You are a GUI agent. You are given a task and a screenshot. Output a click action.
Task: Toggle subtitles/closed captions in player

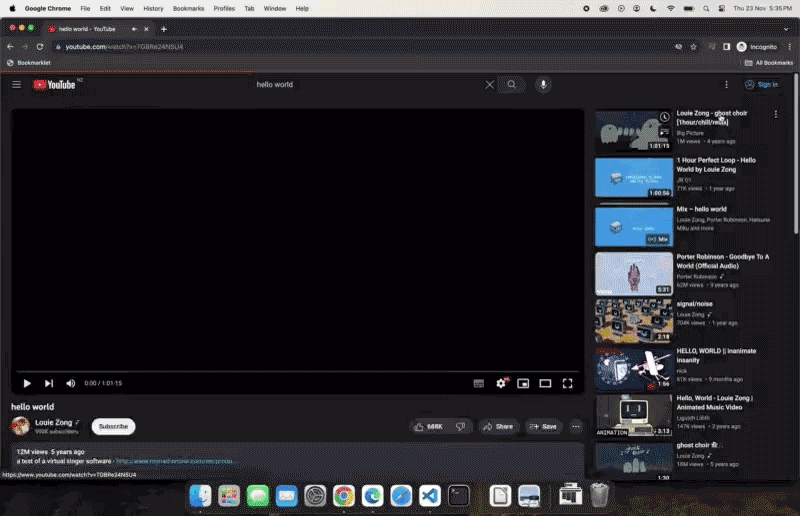479,383
